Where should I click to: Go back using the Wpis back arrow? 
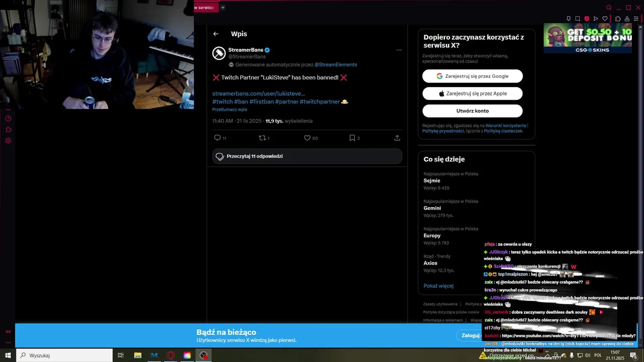(216, 34)
